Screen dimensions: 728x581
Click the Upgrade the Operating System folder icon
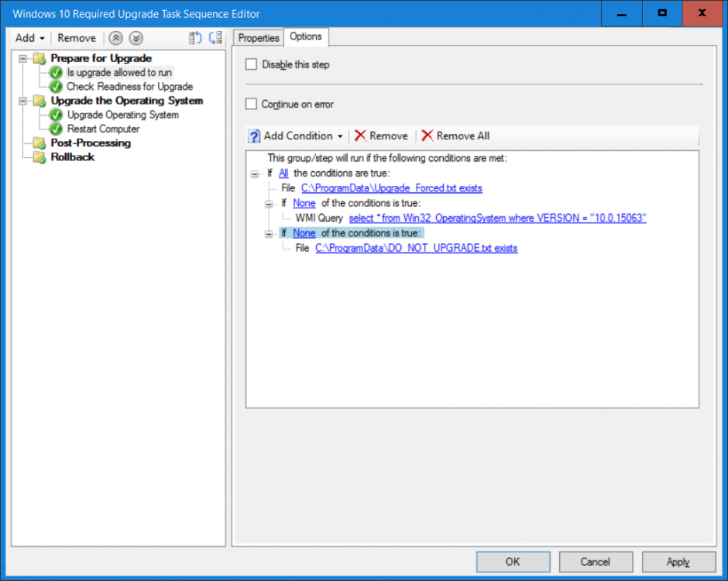pyautogui.click(x=39, y=101)
